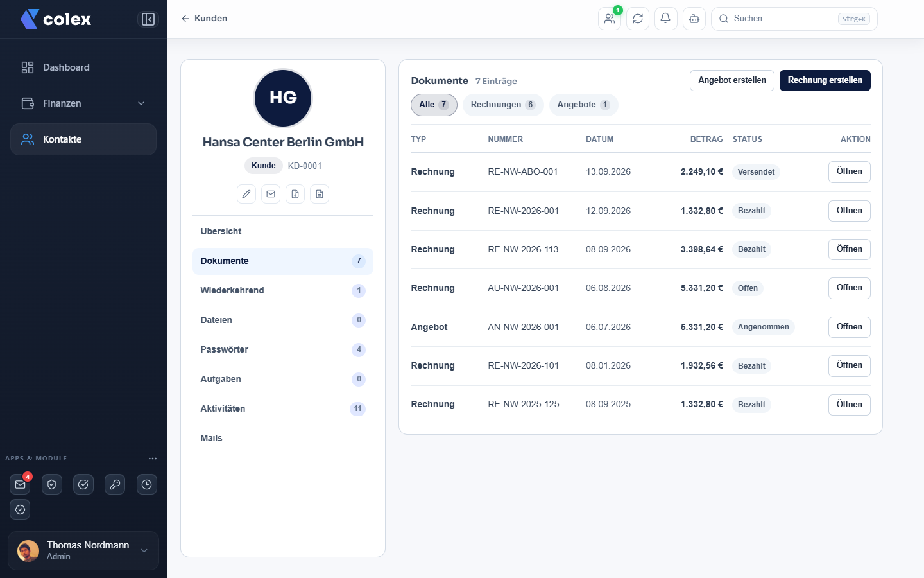Open the Aktivitäten section

(283, 408)
